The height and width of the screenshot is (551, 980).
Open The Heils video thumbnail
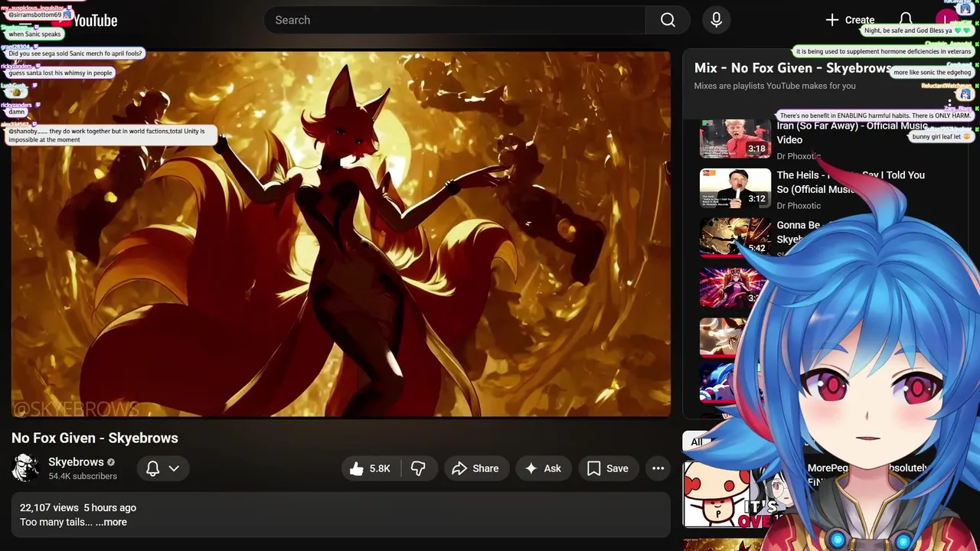735,188
